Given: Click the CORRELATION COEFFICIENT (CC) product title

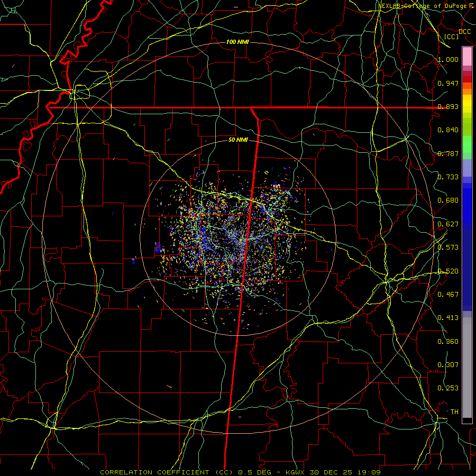Looking at the screenshot, I should (x=167, y=472).
